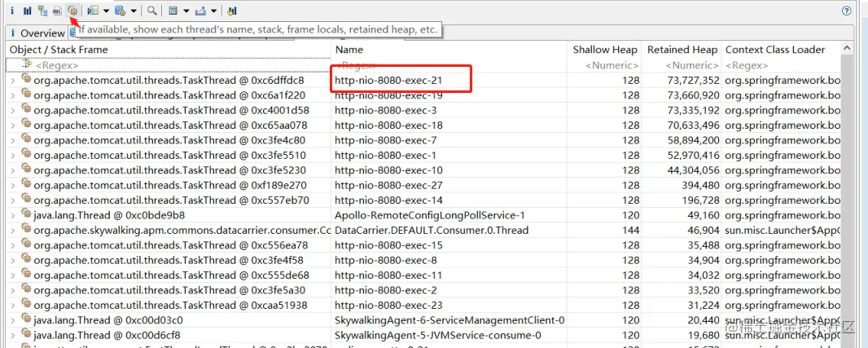Click the Find Object by Address magnifier icon
Viewport: 868px width, 348px height.
(x=151, y=11)
